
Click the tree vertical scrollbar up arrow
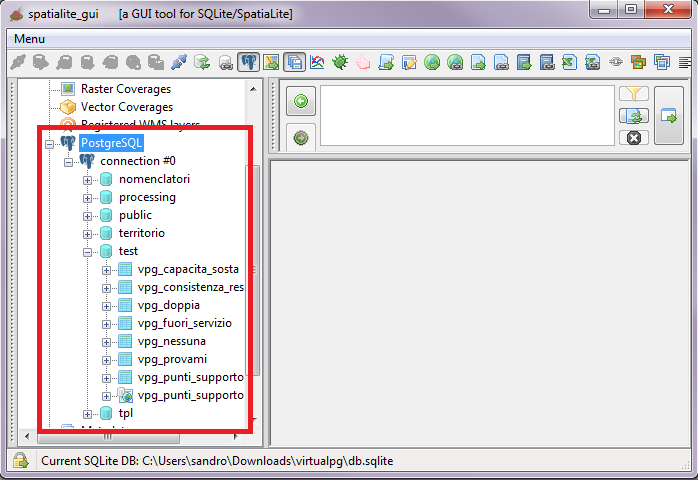click(x=253, y=89)
